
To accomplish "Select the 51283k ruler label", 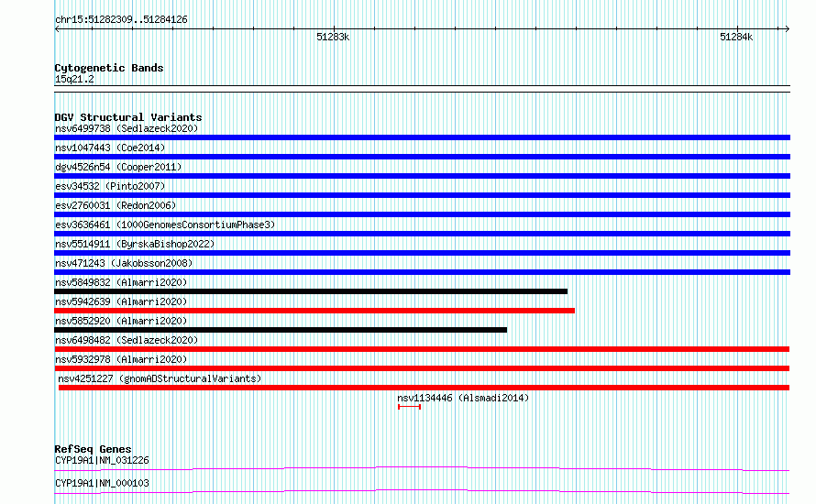I will coord(333,38).
